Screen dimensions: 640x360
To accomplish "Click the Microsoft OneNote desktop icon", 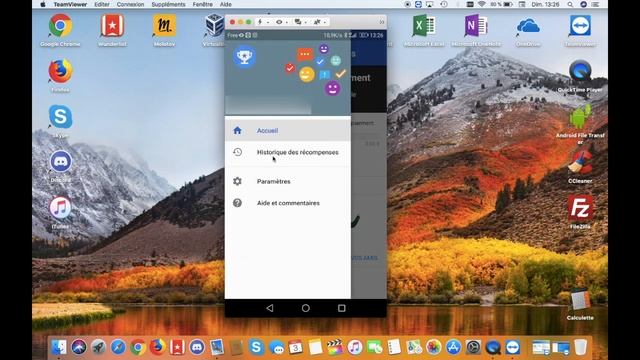I will pyautogui.click(x=476, y=26).
